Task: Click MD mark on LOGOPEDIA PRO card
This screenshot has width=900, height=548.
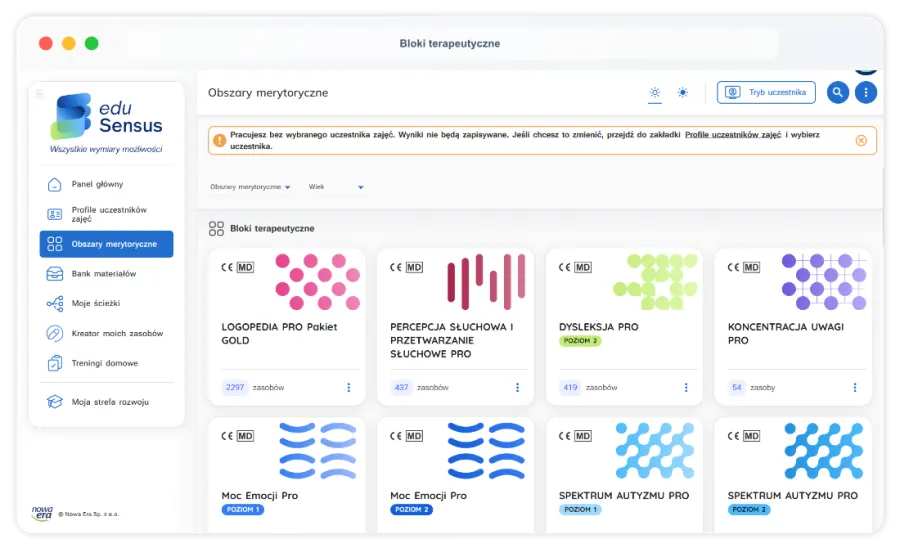Action: pyautogui.click(x=245, y=267)
